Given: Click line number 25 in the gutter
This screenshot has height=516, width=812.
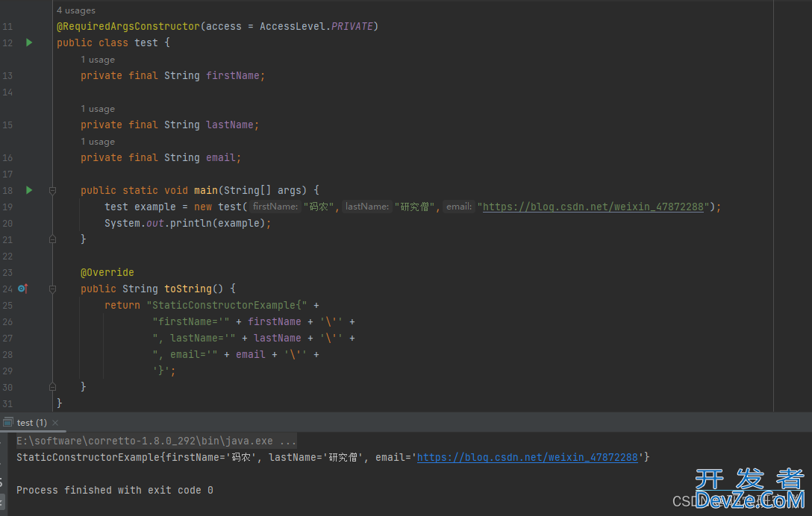Looking at the screenshot, I should pos(7,306).
